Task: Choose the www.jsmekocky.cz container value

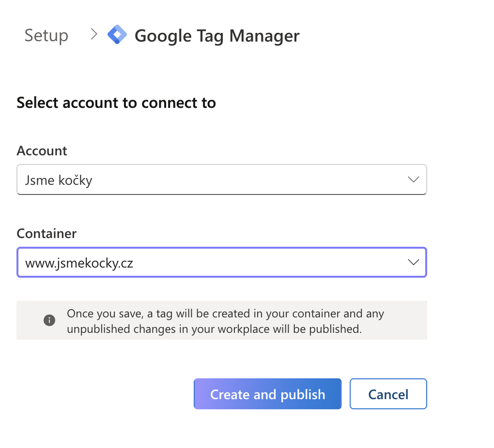Action: click(x=79, y=263)
